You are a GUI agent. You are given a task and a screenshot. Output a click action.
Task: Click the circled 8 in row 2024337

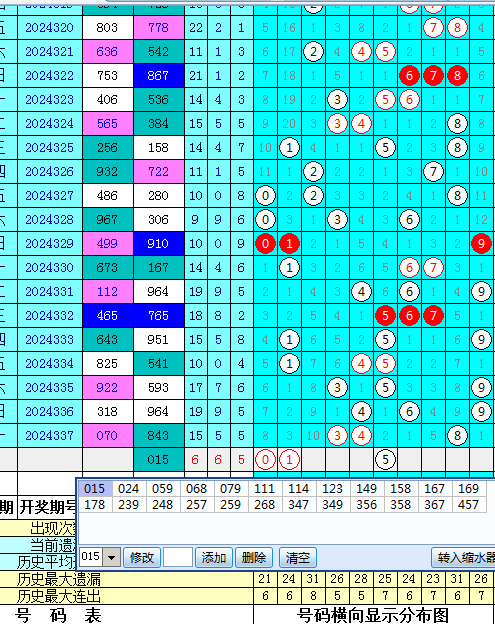pos(457,435)
